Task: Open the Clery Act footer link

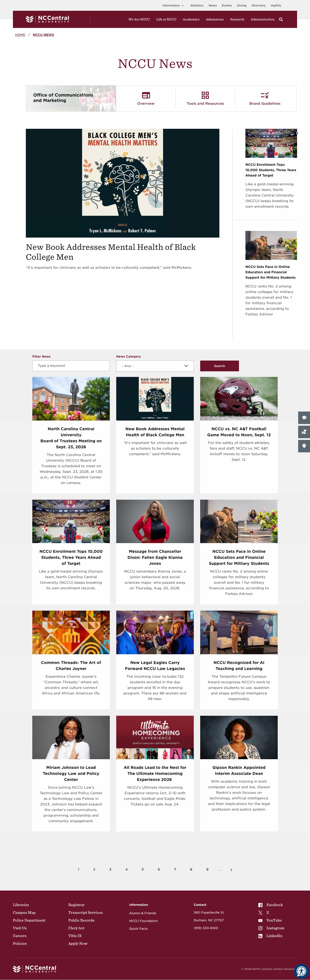Action: [76, 928]
